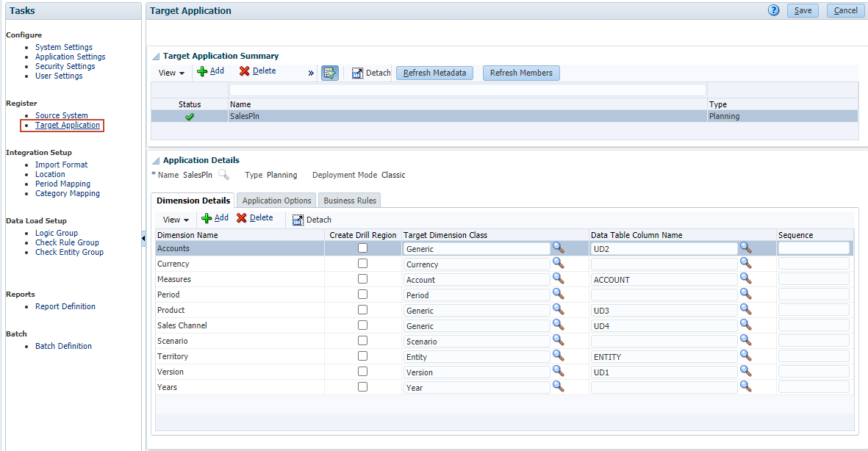The width and height of the screenshot is (868, 451).
Task: Search the Target Dimension Class for Currency row
Action: click(x=559, y=263)
